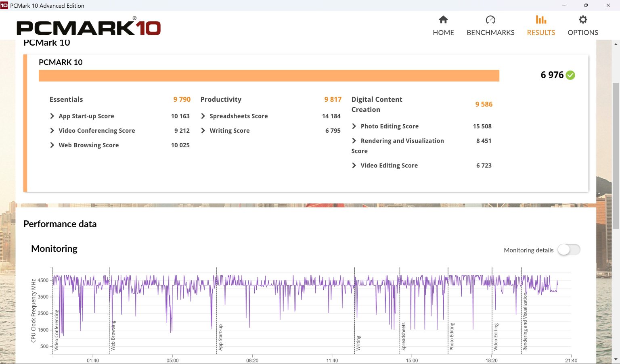Screen dimensions: 620x364
Task: Switch to the RESULTS tab label
Action: click(541, 33)
